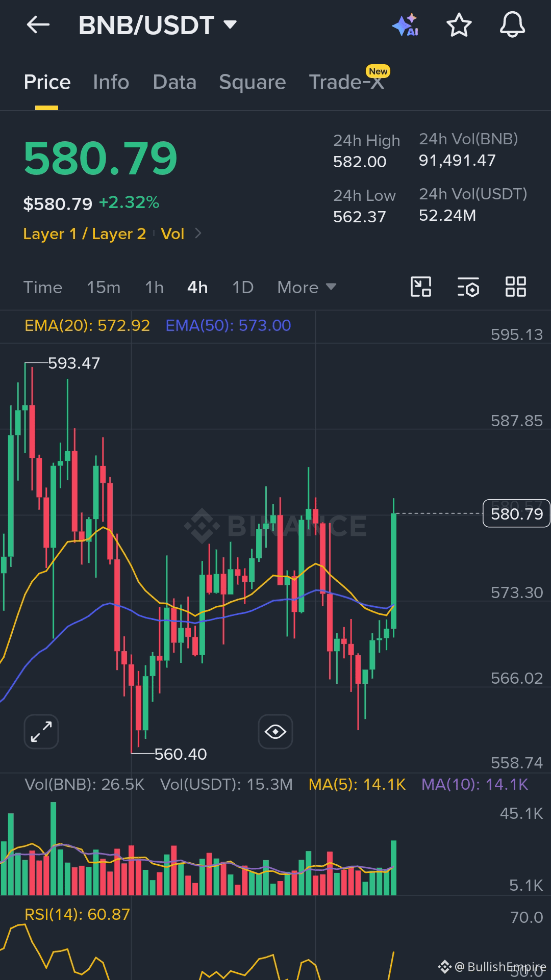Select the Time chart interval
551x980 pixels.
tap(43, 287)
